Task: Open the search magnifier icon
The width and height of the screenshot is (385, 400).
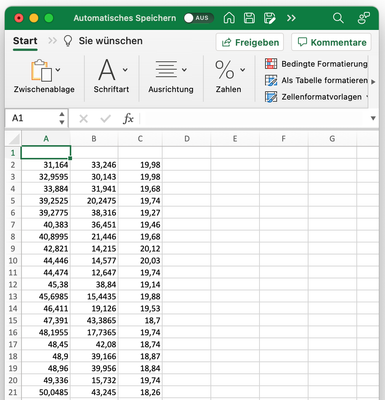Action: tap(338, 18)
